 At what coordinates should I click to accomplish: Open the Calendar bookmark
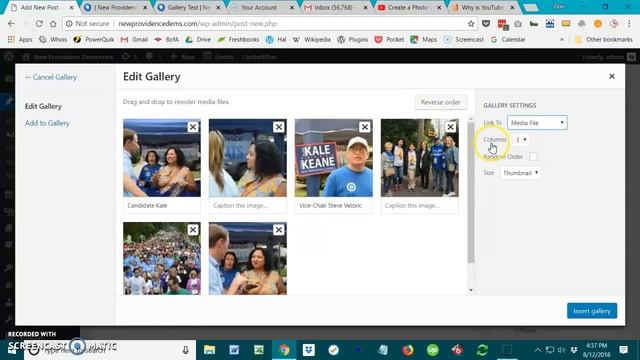[508, 40]
